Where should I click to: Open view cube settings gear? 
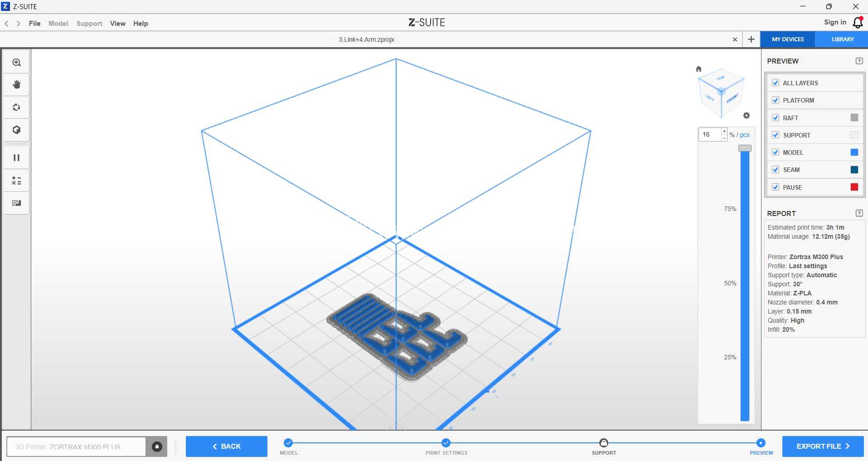[747, 116]
